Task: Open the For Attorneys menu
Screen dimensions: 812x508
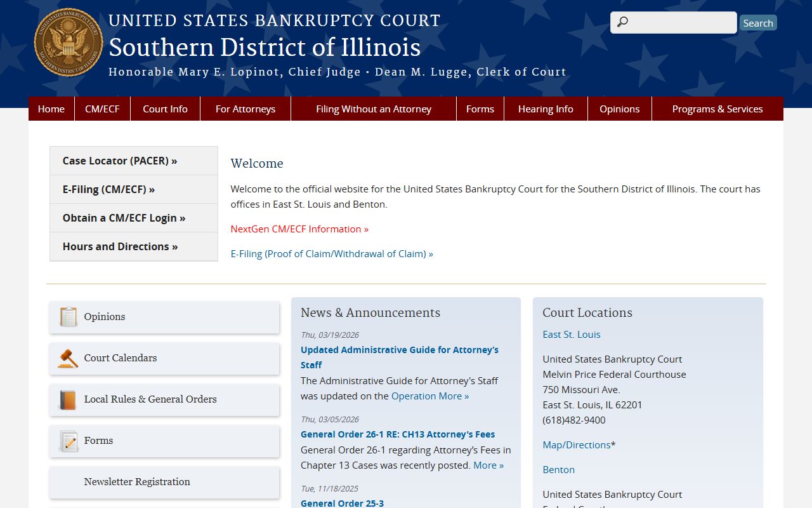Action: point(246,109)
